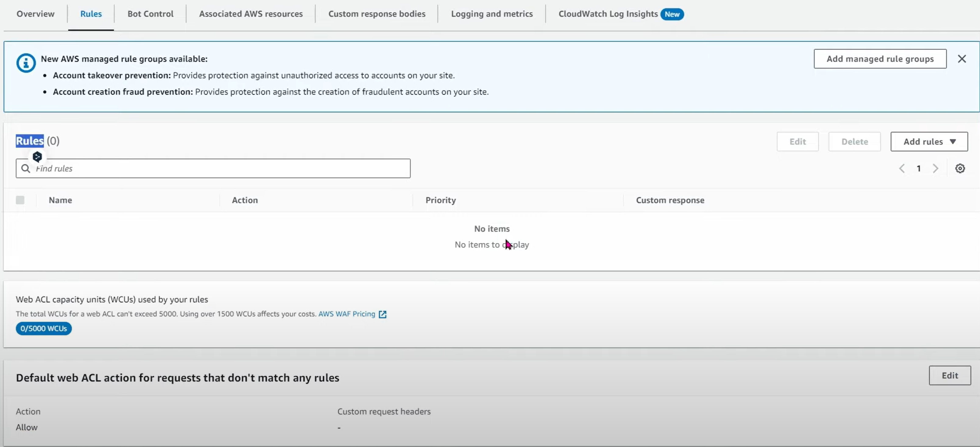The height and width of the screenshot is (447, 980).
Task: Click into the Find rules search field
Action: click(x=221, y=168)
